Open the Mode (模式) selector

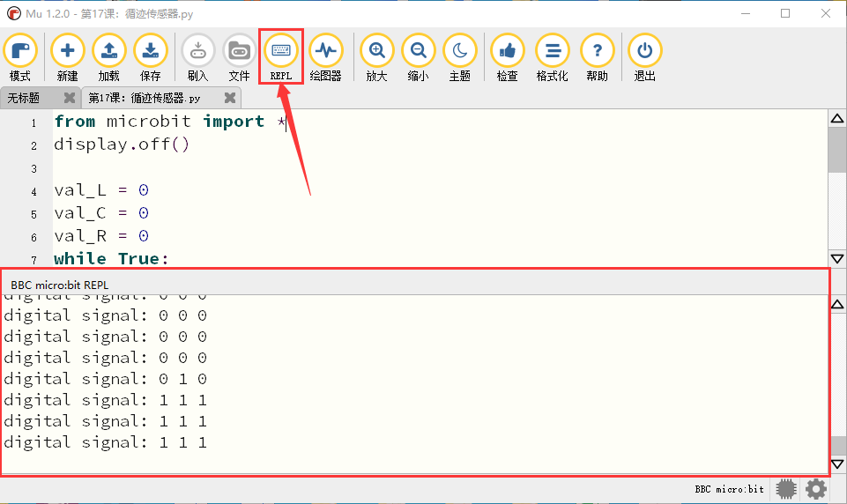(20, 57)
